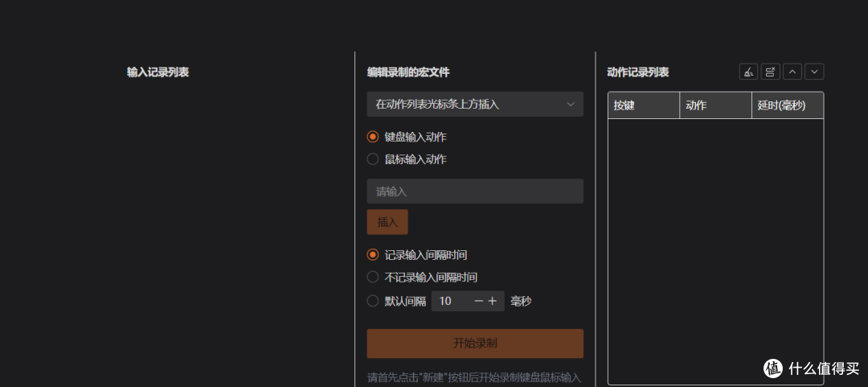
Task: Move the action row down with the down-arrow icon
Action: tap(814, 72)
